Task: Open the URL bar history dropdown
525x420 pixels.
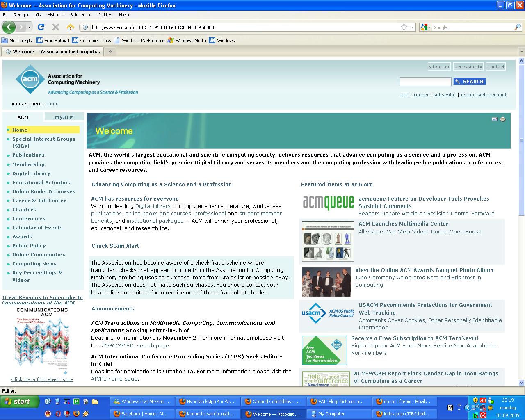Action: click(413, 27)
